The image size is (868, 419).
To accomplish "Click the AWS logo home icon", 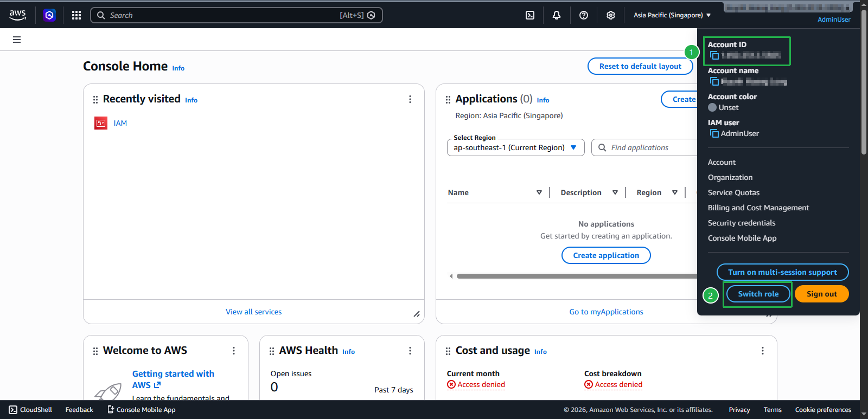I will (17, 15).
